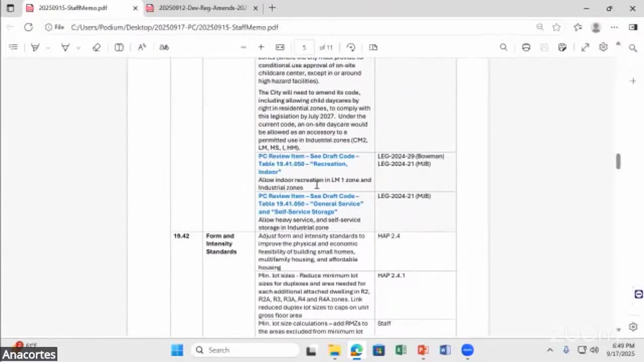Refresh the current PDF page
This screenshot has height=362, width=644.
click(x=29, y=27)
